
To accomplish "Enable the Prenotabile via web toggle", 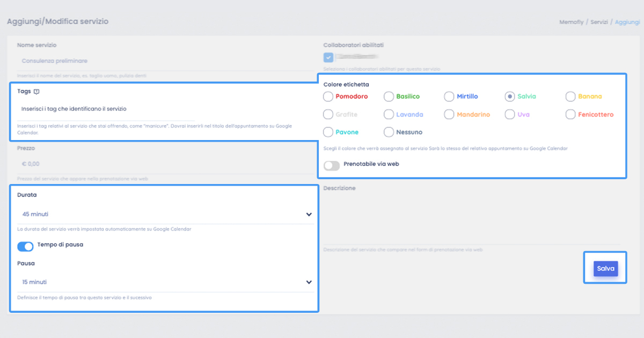I will coord(332,165).
